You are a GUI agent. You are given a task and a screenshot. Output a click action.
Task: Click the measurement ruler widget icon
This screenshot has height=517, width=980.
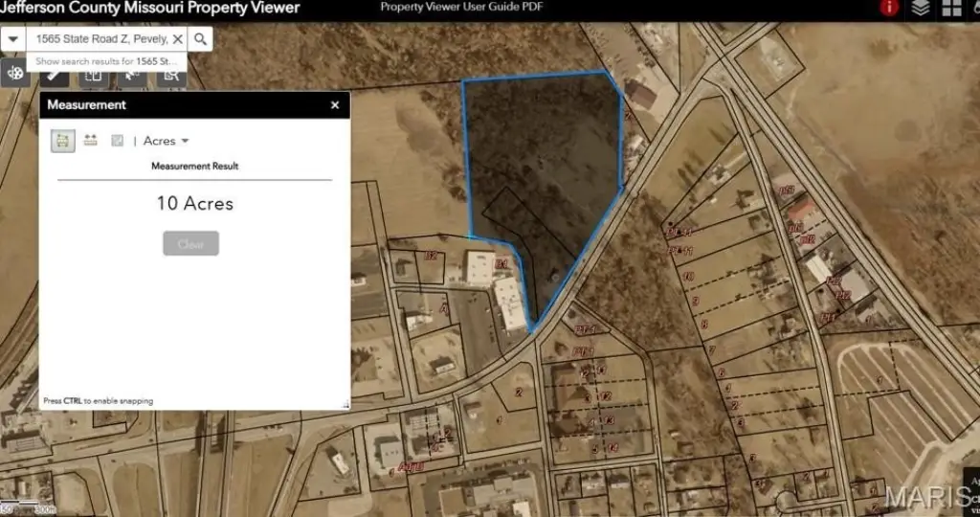(56, 75)
